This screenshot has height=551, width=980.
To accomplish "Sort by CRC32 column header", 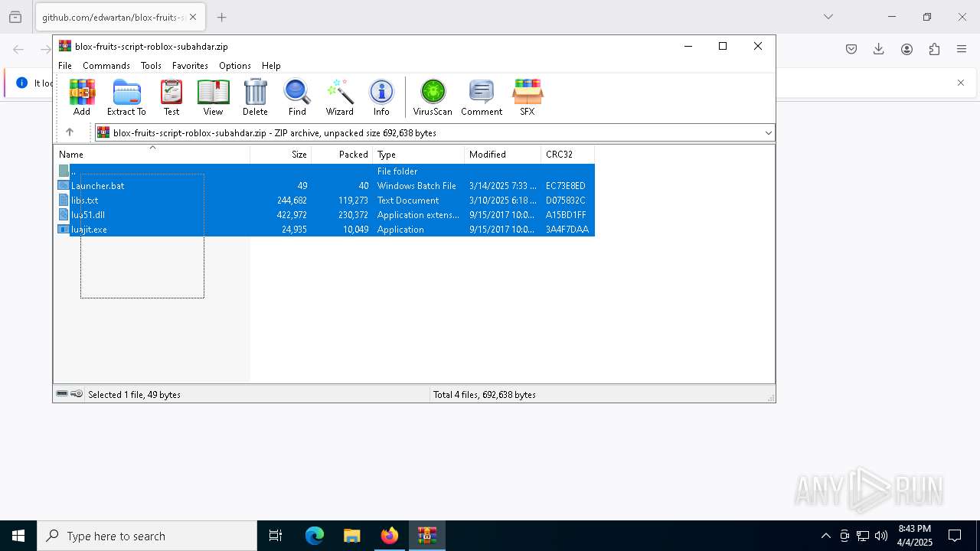I will 568,155.
